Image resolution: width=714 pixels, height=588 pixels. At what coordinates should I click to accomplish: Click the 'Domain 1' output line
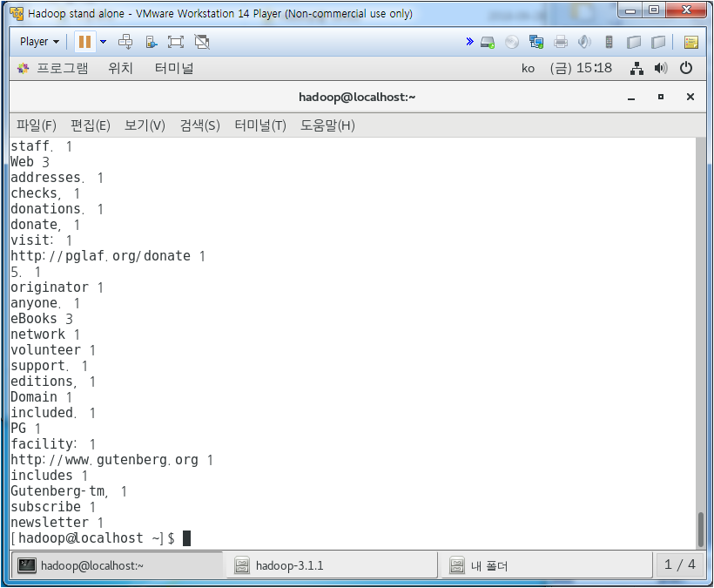(42, 396)
